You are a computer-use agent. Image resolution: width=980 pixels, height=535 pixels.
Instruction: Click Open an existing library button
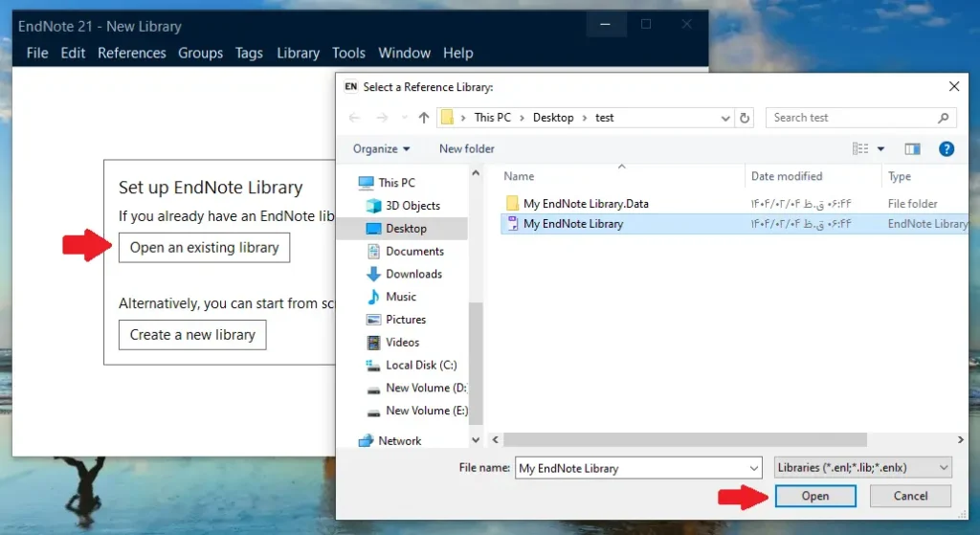205,248
